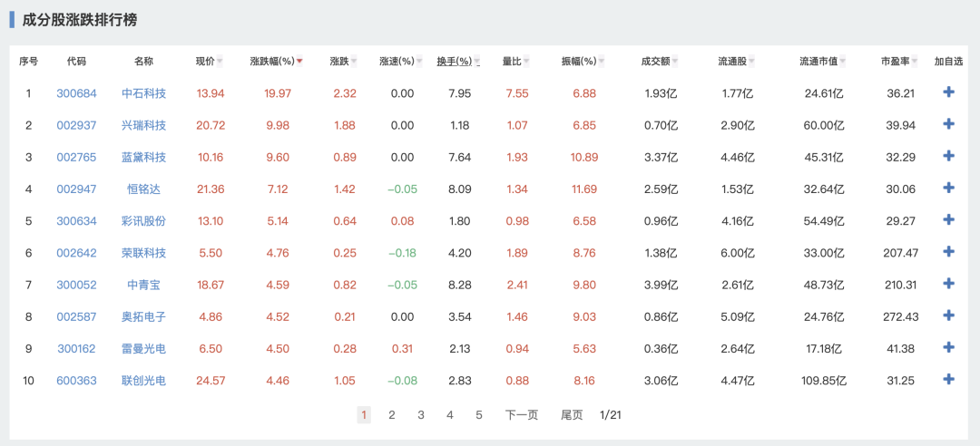Sort by 现价 column arrow
The image size is (980, 446).
point(220,62)
